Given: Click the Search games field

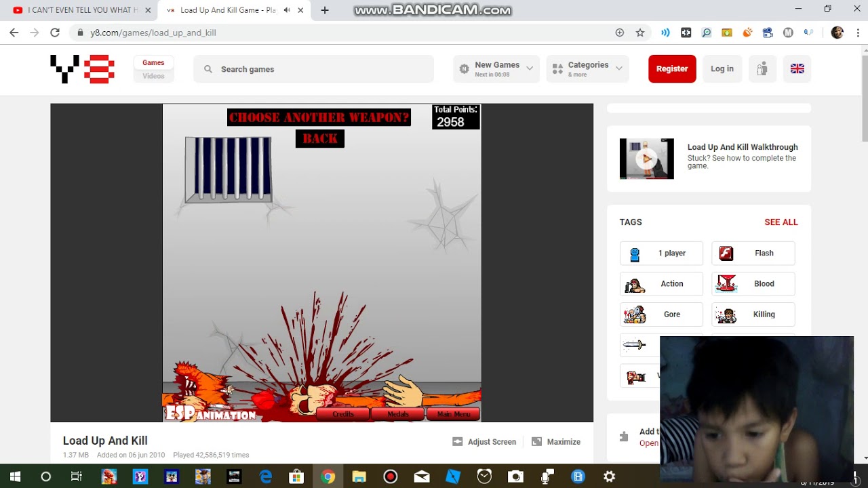Looking at the screenshot, I should coord(313,69).
